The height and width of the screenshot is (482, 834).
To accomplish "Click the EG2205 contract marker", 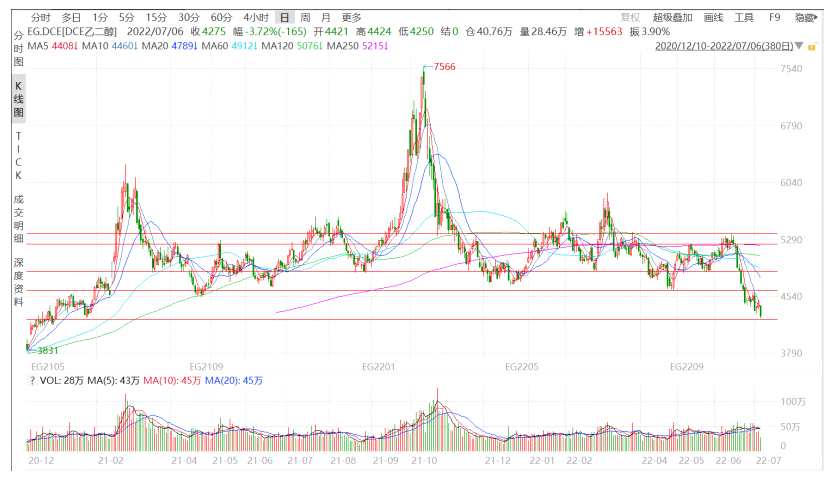I will tap(521, 367).
